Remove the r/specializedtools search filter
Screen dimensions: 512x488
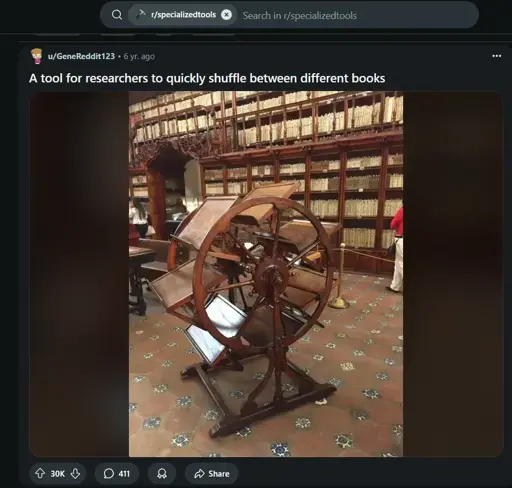(226, 15)
